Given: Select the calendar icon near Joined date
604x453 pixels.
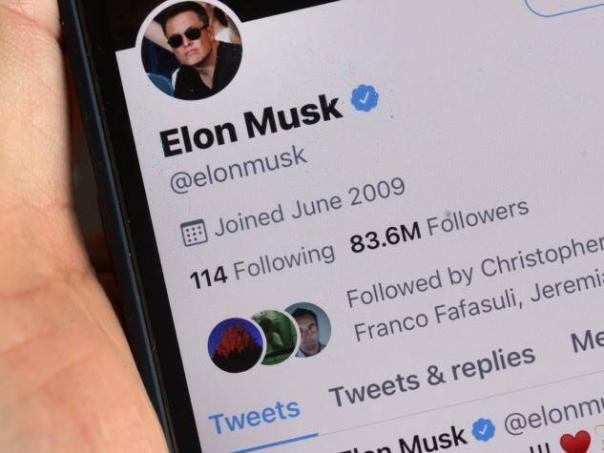Looking at the screenshot, I should 194,233.
